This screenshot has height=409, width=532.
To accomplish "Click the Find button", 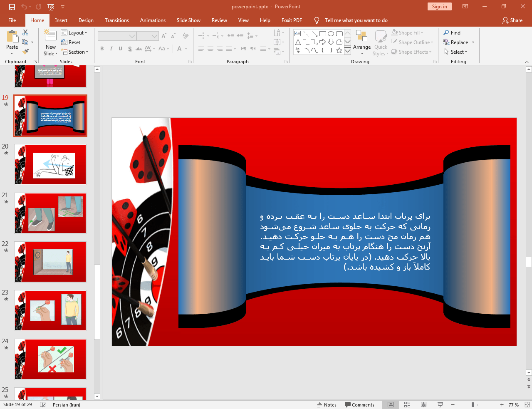I will [452, 32].
